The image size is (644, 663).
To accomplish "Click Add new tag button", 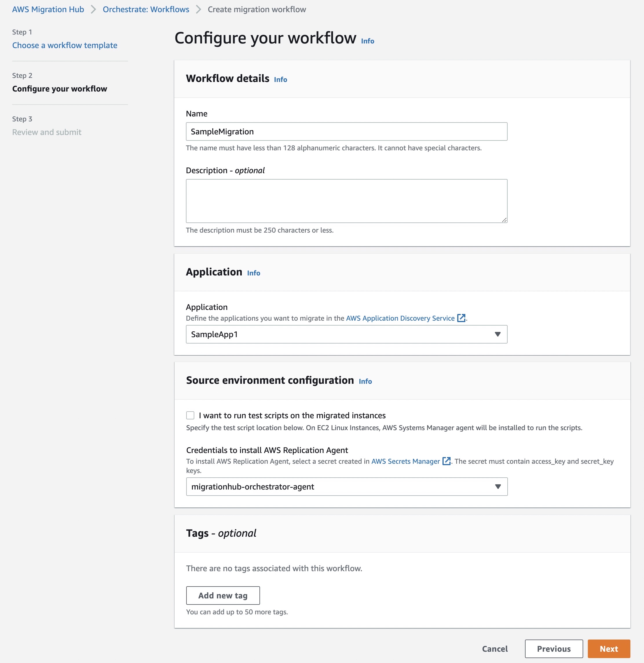I will tap(223, 595).
